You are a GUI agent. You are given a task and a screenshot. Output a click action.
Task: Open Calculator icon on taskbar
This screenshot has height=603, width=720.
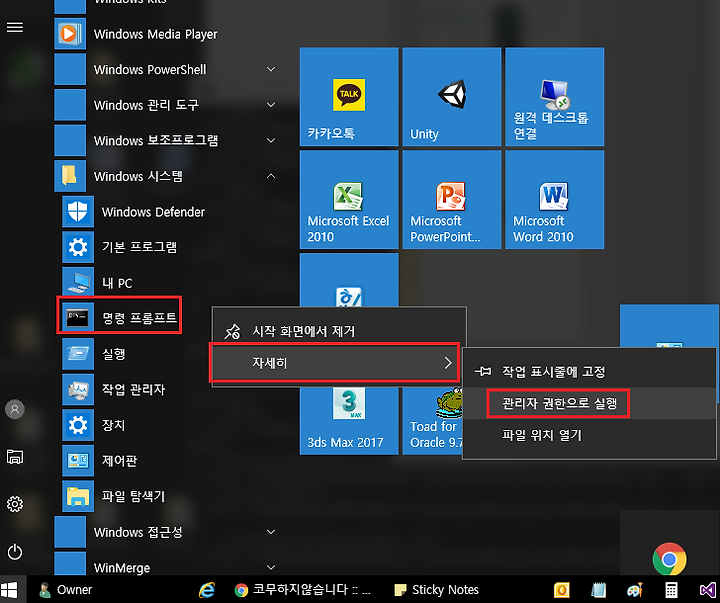point(671,590)
